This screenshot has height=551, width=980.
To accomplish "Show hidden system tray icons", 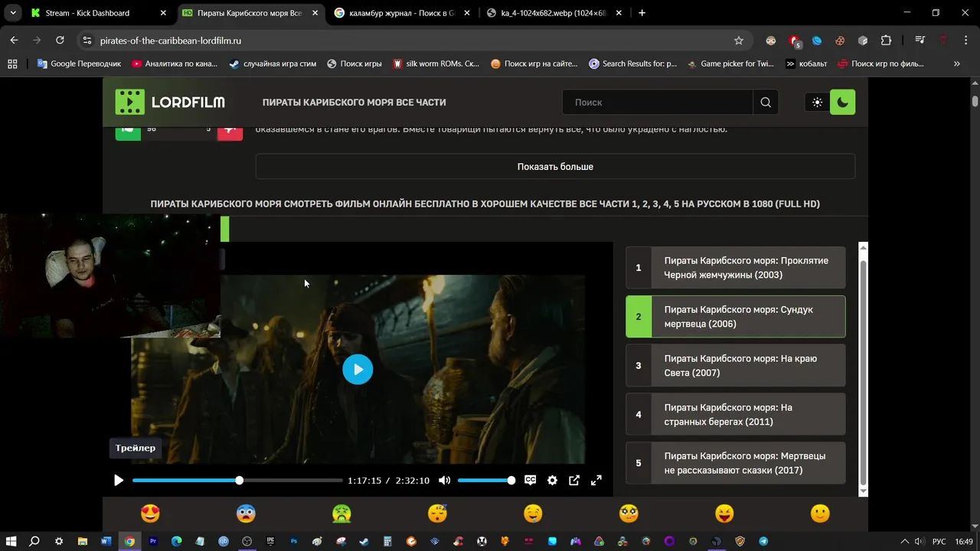I will coord(904,541).
